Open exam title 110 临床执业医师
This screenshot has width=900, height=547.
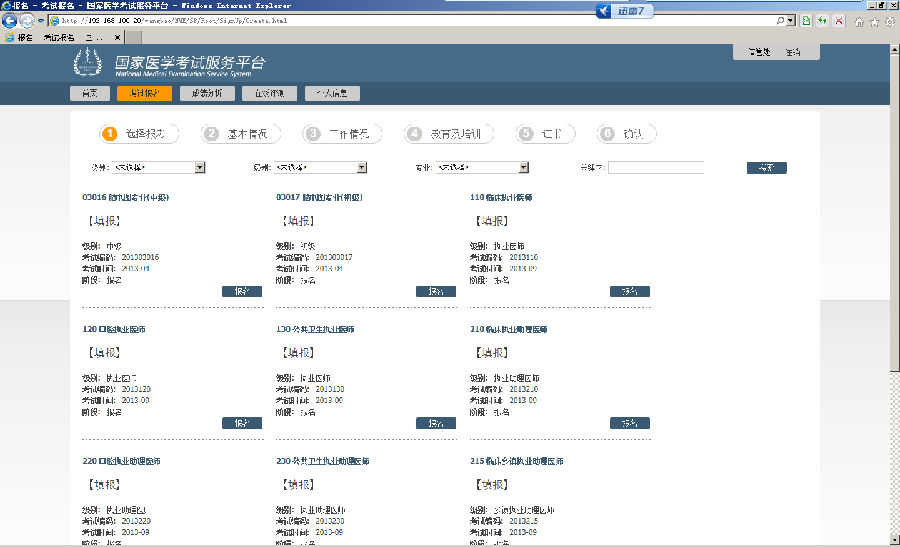point(501,197)
